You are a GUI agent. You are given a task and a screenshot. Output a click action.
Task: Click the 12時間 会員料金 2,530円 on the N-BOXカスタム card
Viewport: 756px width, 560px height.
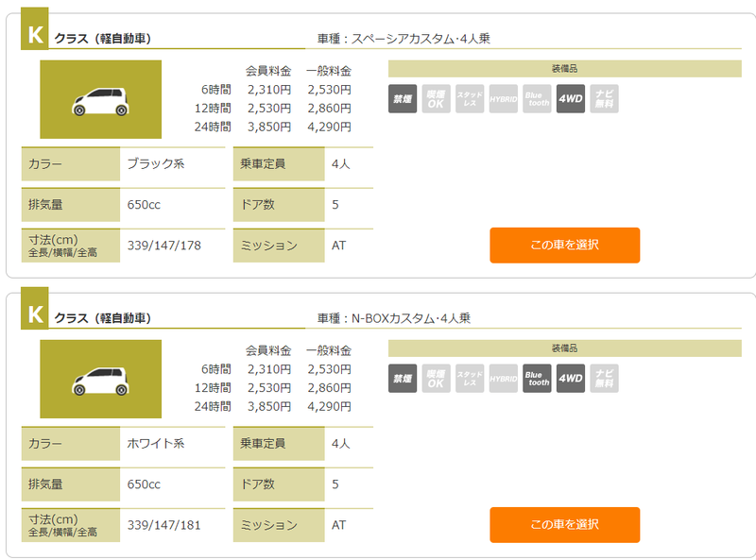(269, 387)
